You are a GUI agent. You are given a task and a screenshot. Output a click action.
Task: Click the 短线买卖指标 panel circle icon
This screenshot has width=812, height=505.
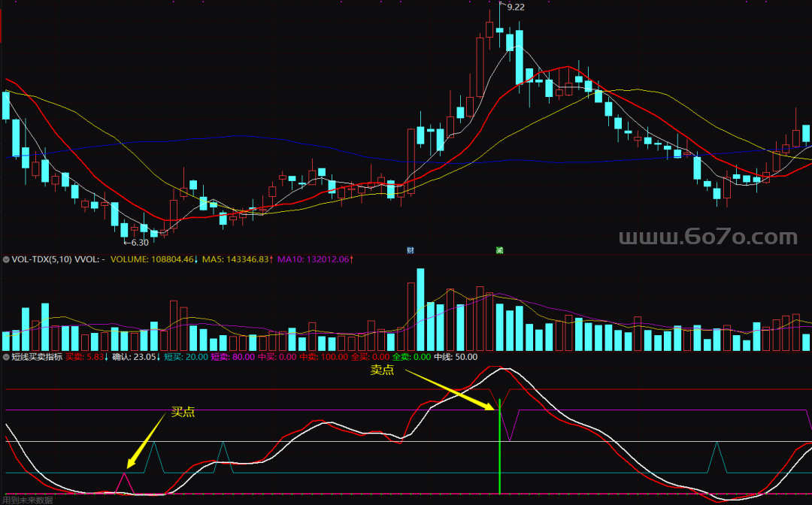click(x=7, y=357)
